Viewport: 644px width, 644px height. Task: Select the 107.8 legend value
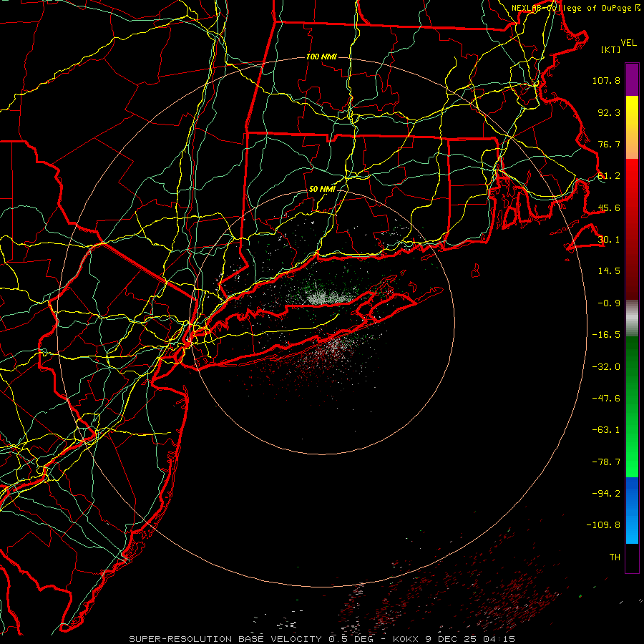click(606, 80)
